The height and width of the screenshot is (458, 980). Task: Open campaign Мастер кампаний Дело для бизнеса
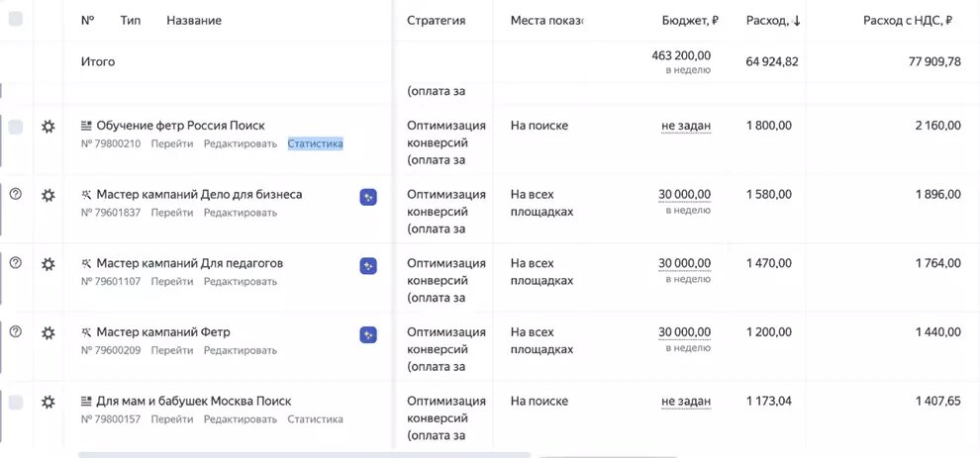tap(199, 194)
